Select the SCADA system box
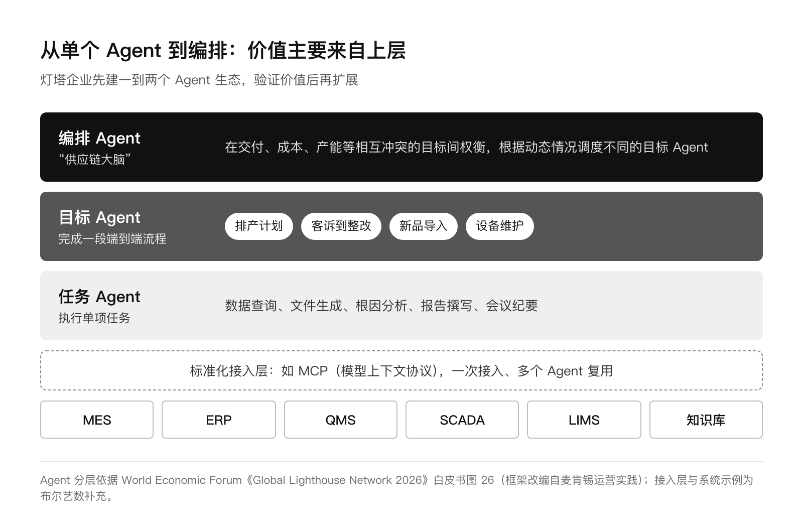Image resolution: width=803 pixels, height=532 pixels. [462, 420]
